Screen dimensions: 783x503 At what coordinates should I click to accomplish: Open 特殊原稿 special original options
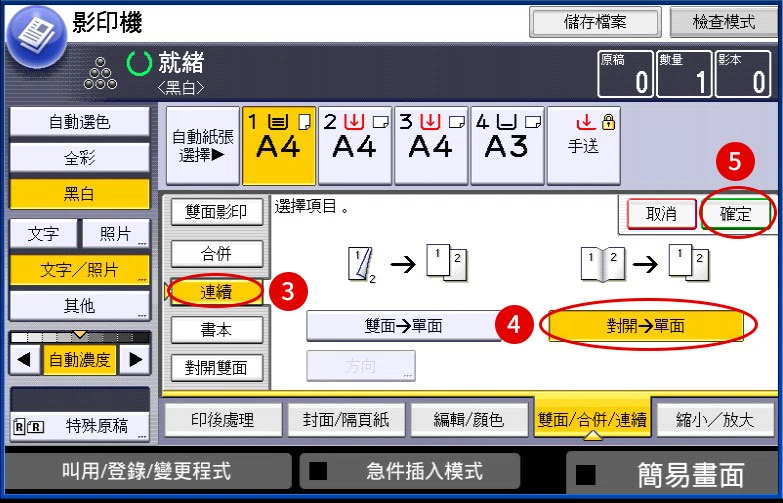point(79,425)
